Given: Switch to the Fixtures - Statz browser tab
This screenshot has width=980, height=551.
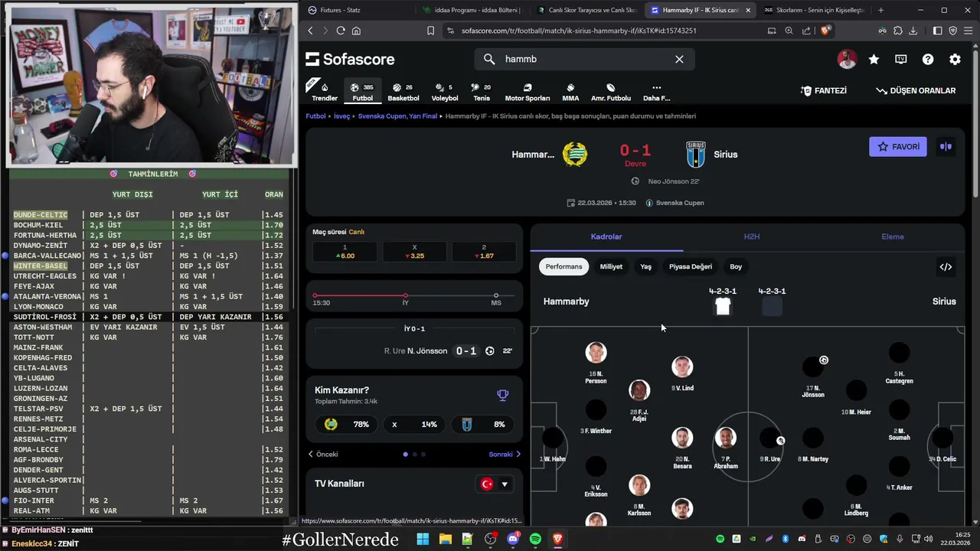Looking at the screenshot, I should pyautogui.click(x=360, y=10).
